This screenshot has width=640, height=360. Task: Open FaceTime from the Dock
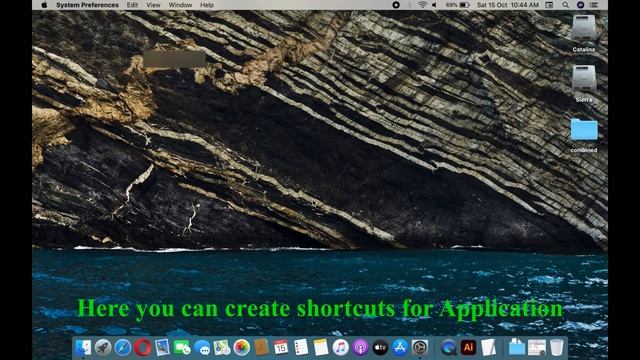182,348
